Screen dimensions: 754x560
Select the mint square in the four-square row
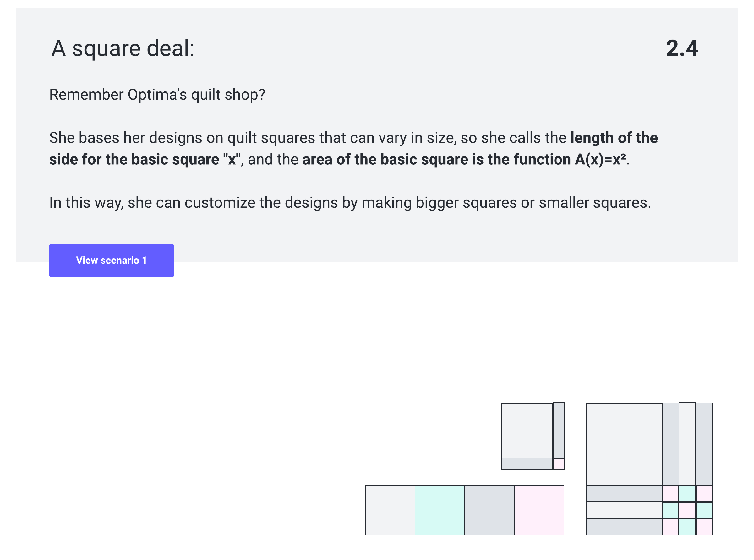coord(440,510)
